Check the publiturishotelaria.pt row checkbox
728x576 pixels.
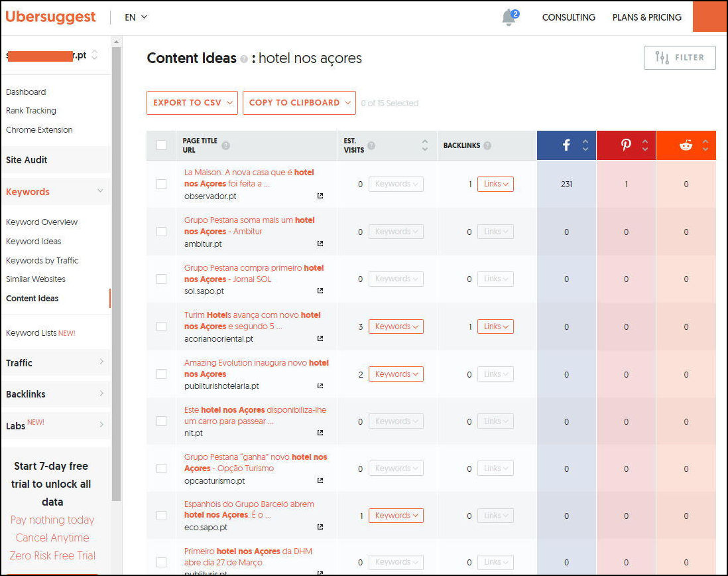tap(162, 374)
